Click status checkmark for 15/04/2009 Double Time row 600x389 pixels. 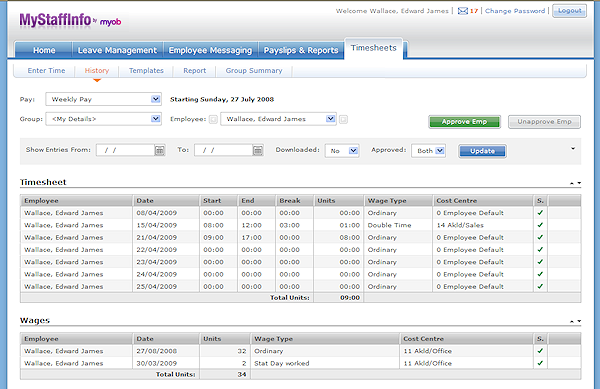point(540,225)
